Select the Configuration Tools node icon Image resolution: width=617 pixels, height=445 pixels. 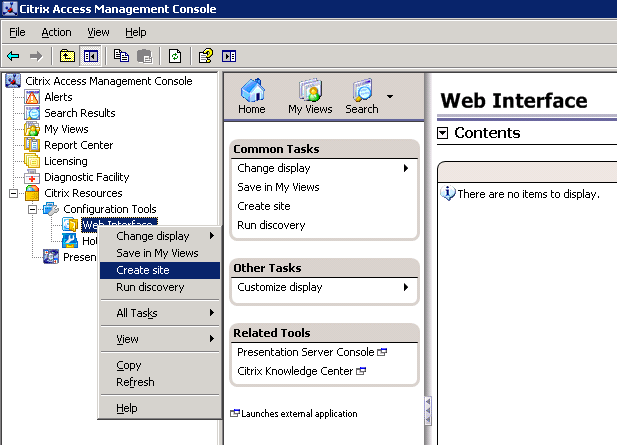coord(51,209)
